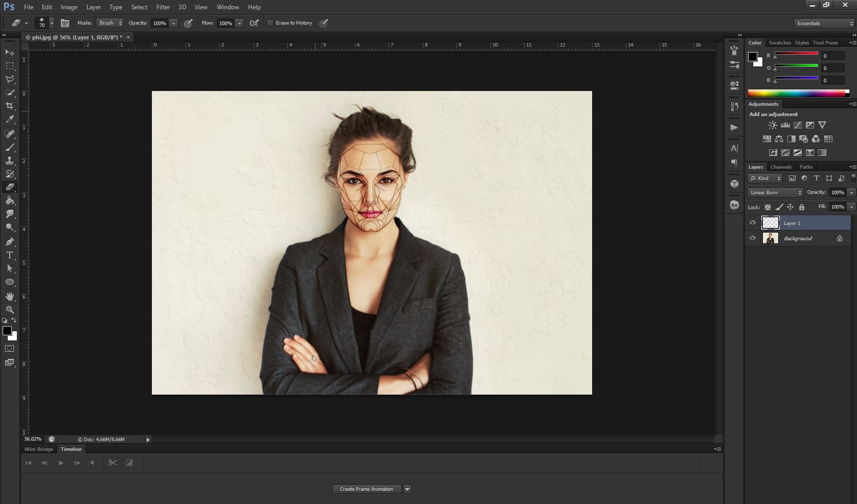Open the Filter menu
This screenshot has height=504, width=857.
[x=163, y=7]
